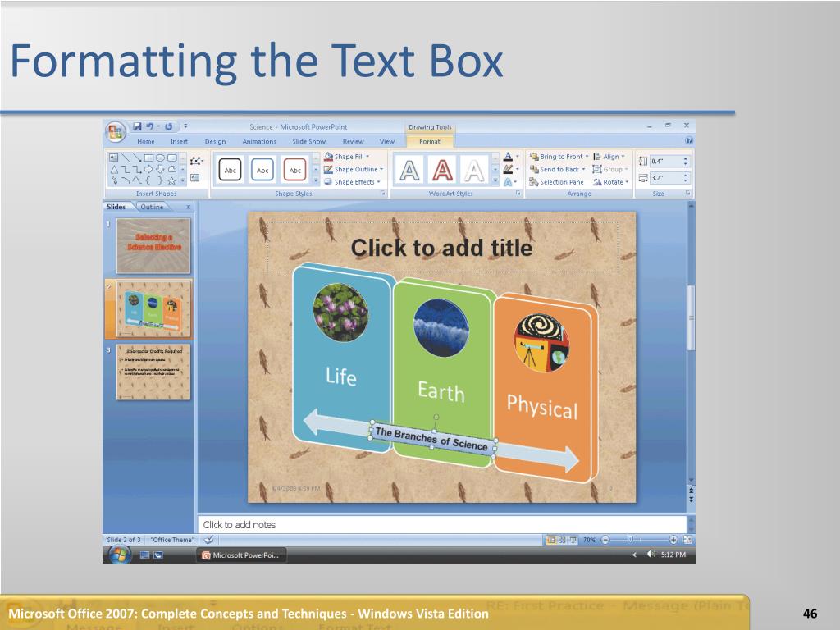Open the Home ribbon tab
The width and height of the screenshot is (840, 630).
pos(146,141)
